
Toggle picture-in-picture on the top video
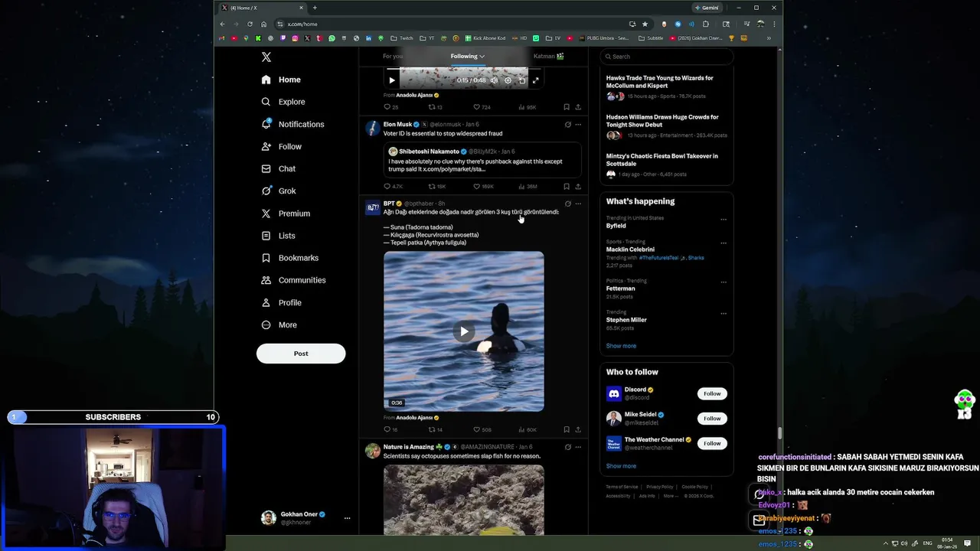(x=522, y=80)
